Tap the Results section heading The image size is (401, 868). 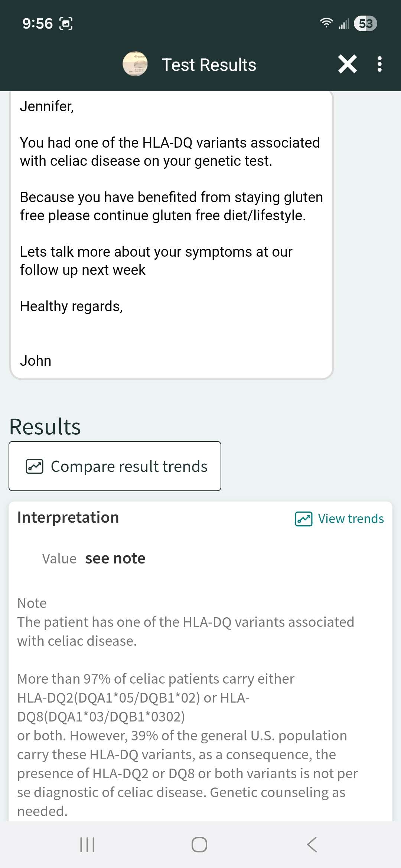[45, 427]
